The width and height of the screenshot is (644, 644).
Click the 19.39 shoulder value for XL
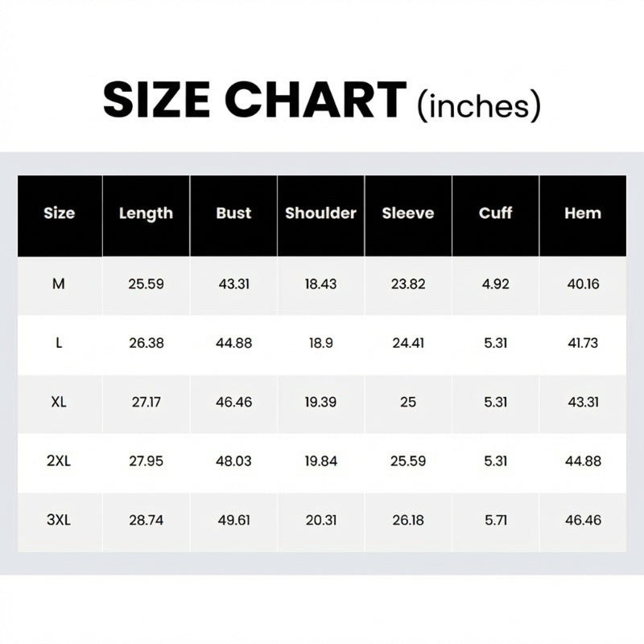320,402
